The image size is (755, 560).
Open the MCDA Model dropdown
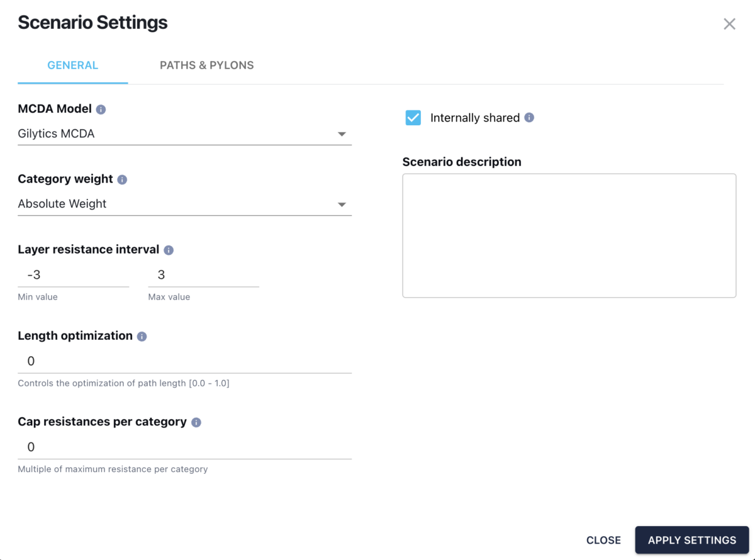(184, 133)
